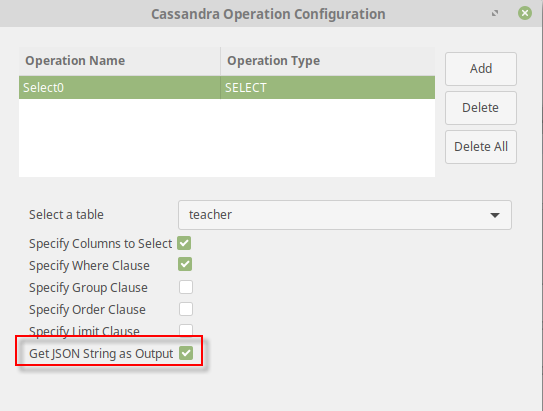Uncheck Specify Columns to Select

click(184, 243)
